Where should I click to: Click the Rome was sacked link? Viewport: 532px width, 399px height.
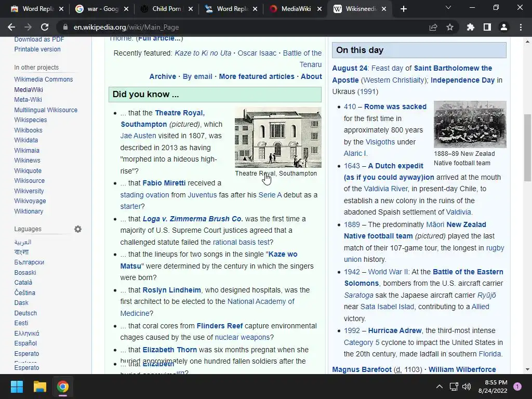pos(395,107)
